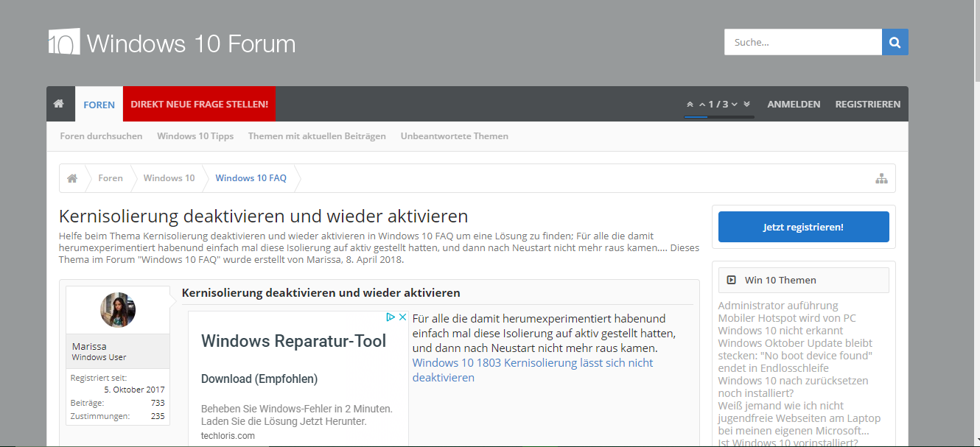Jump to last post with double-down arrows

coord(746,105)
